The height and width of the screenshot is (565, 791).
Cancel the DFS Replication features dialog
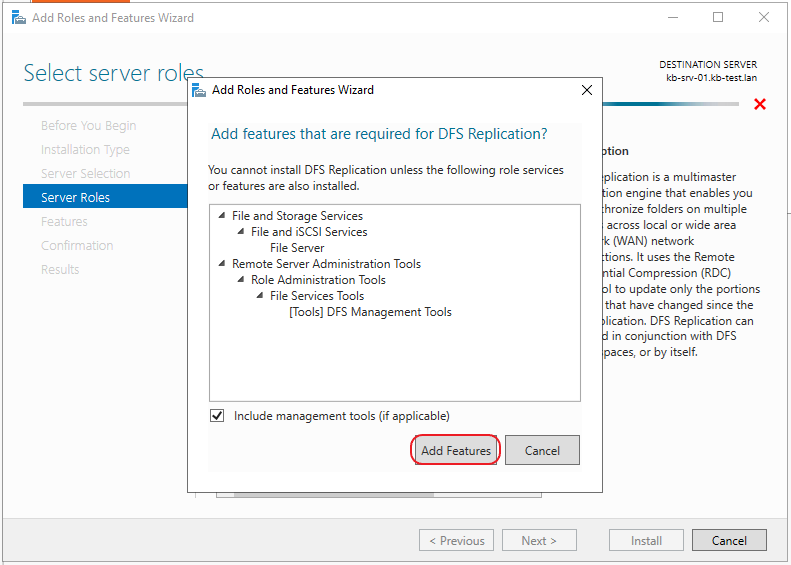coord(542,450)
